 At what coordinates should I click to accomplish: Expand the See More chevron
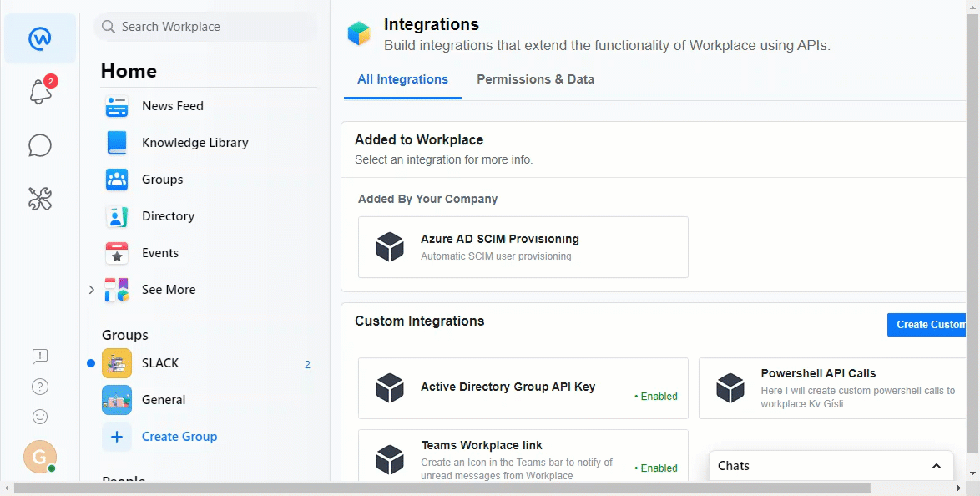92,290
